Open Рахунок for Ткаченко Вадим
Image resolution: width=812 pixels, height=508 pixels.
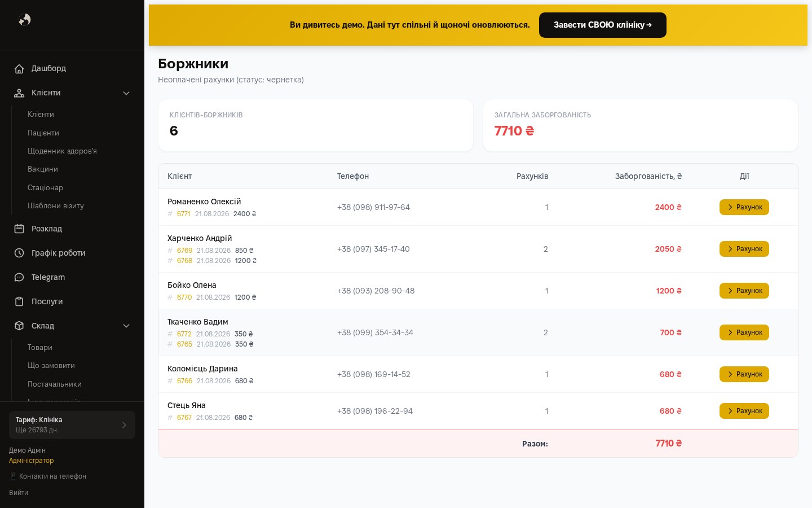click(744, 332)
